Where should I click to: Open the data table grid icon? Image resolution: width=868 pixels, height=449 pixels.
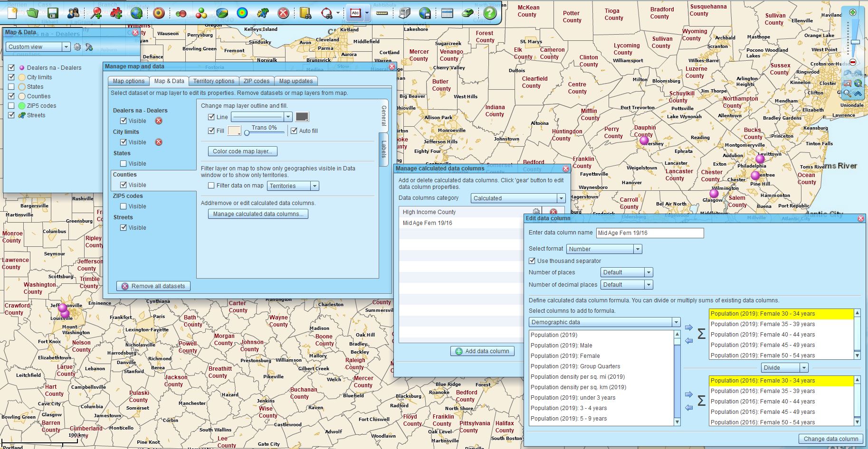(447, 13)
